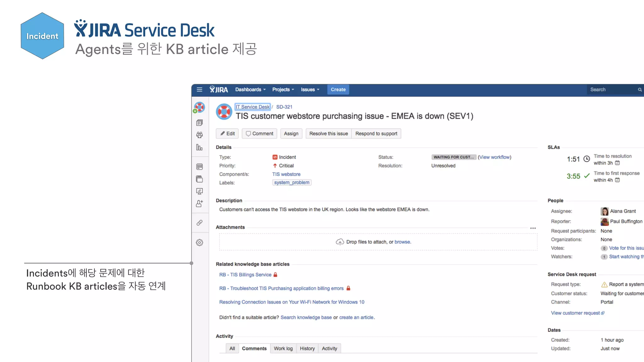Click create an article link
The width and height of the screenshot is (644, 362).
[x=357, y=317]
